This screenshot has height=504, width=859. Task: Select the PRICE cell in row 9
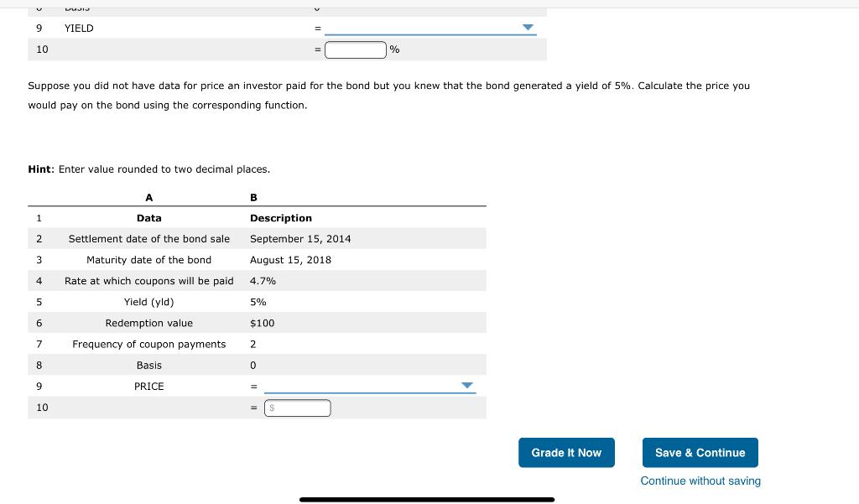[148, 386]
